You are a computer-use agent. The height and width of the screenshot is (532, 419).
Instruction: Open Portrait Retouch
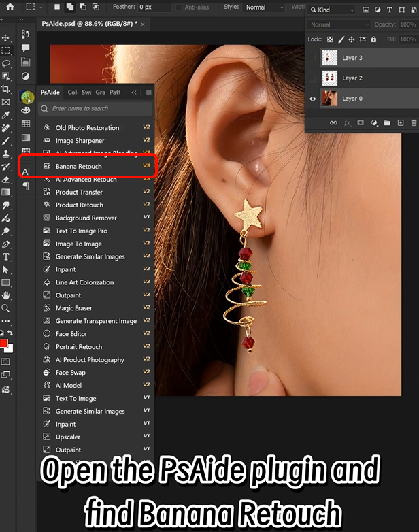[x=97, y=347]
